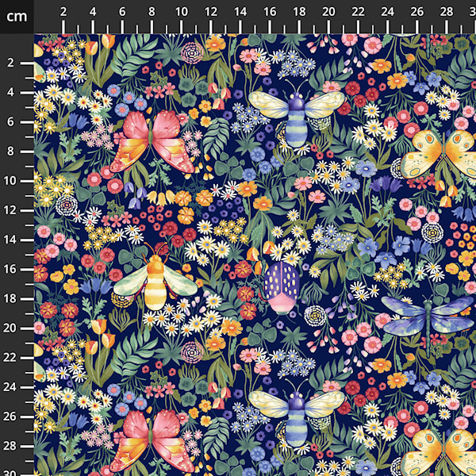Select the pink butterfly near the top left
476x476 pixels.
coord(153,141)
